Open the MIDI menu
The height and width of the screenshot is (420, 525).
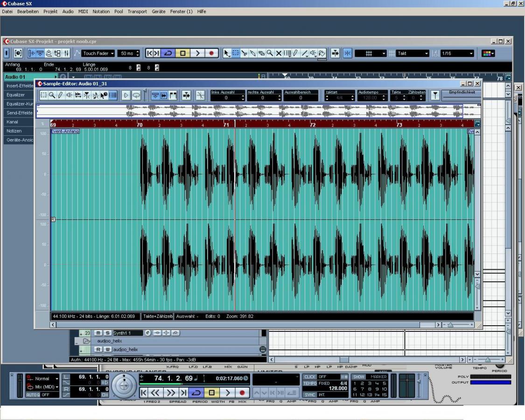click(x=83, y=11)
